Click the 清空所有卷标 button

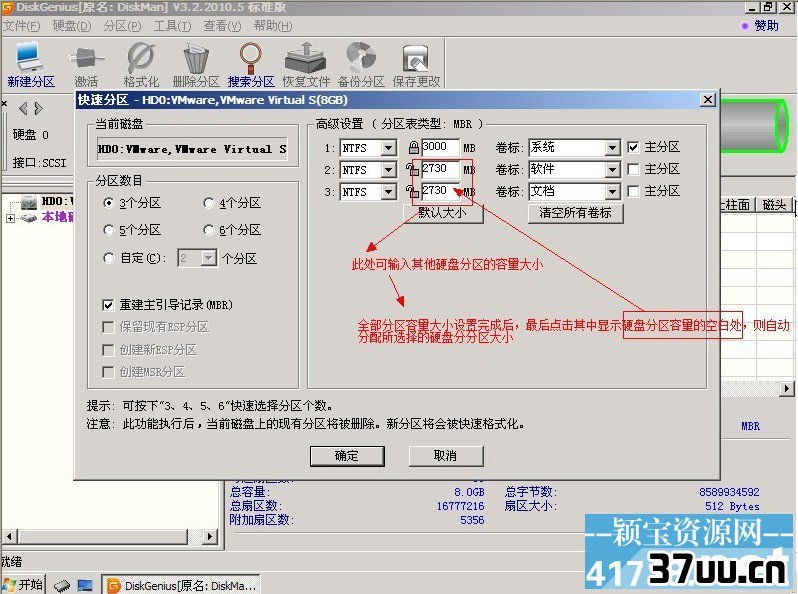(x=576, y=213)
